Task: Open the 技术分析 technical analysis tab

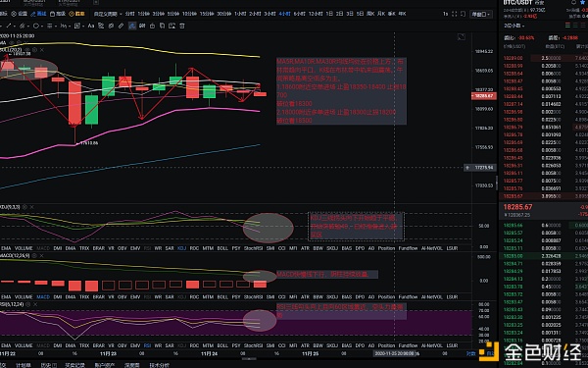Action: (x=159, y=365)
